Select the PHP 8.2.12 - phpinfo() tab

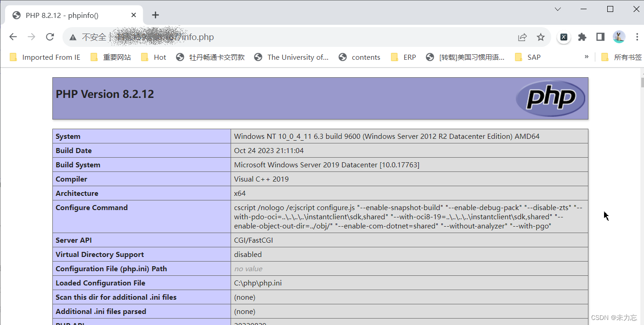(73, 15)
